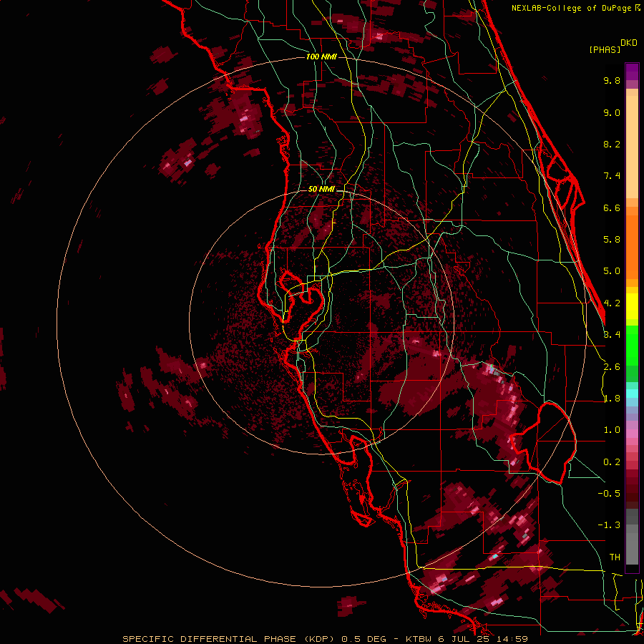
Task: Click the 5.8 value on the color scale
Action: tap(612, 240)
